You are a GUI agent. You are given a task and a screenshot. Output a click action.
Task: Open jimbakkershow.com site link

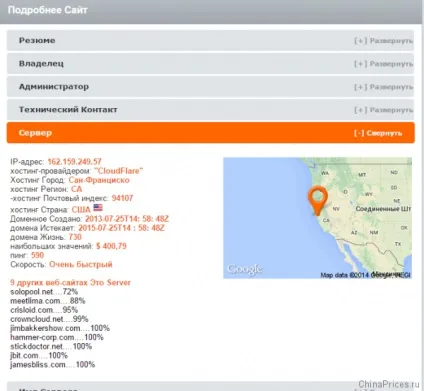coord(45,328)
